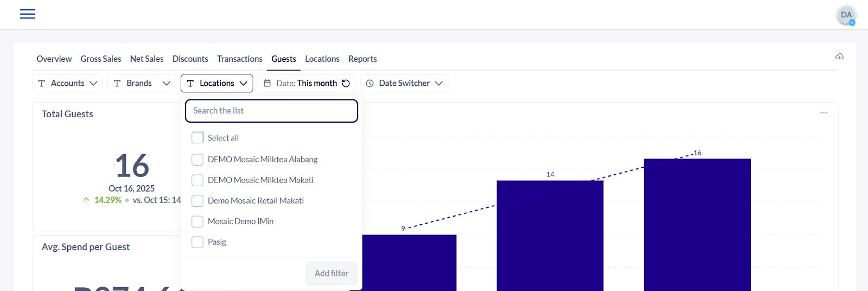The height and width of the screenshot is (291, 868).
Task: Open the hamburger navigation menu
Action: (27, 14)
